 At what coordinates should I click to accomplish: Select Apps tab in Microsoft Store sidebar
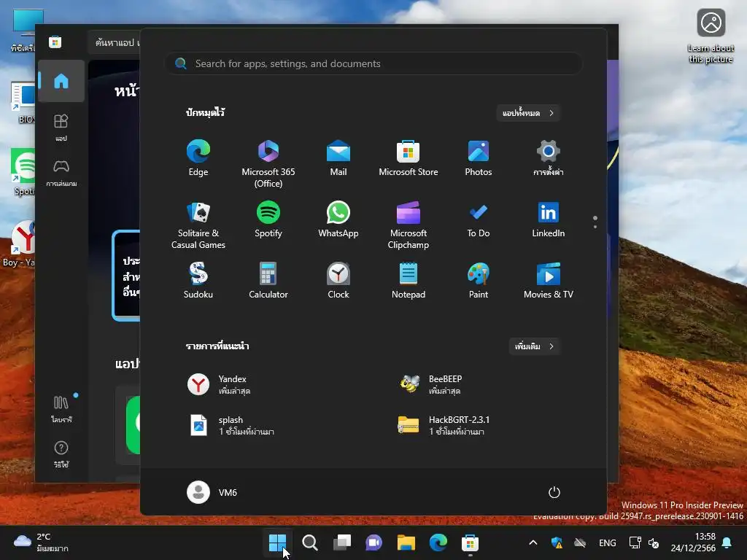click(x=61, y=128)
